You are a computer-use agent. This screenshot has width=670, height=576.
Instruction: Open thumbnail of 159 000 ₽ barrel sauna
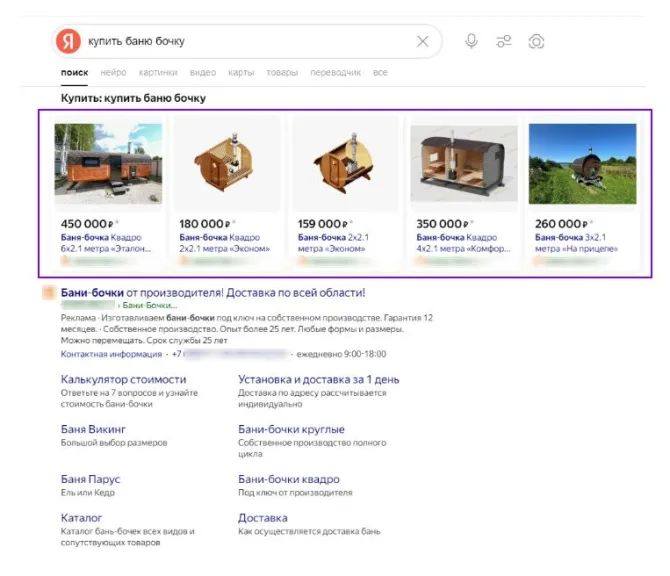345,164
